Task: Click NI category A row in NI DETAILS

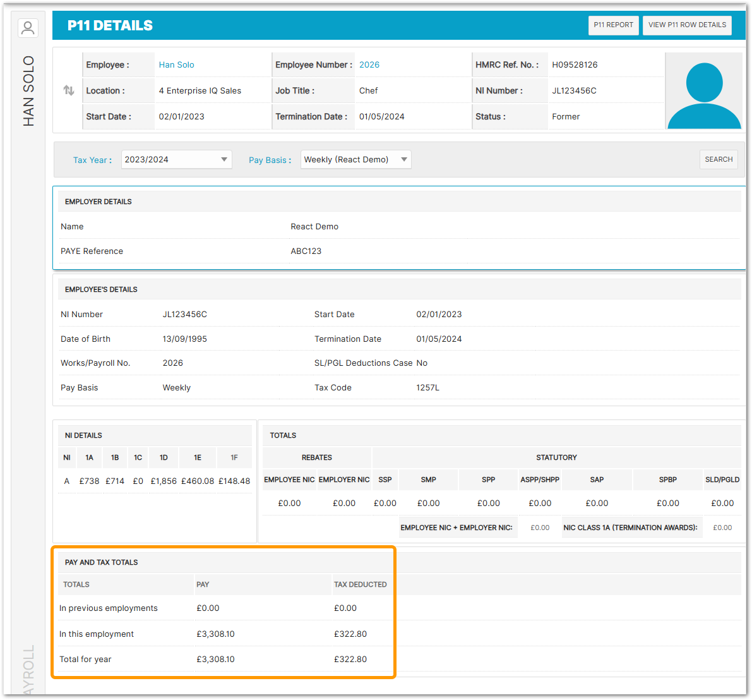Action: pyautogui.click(x=67, y=480)
